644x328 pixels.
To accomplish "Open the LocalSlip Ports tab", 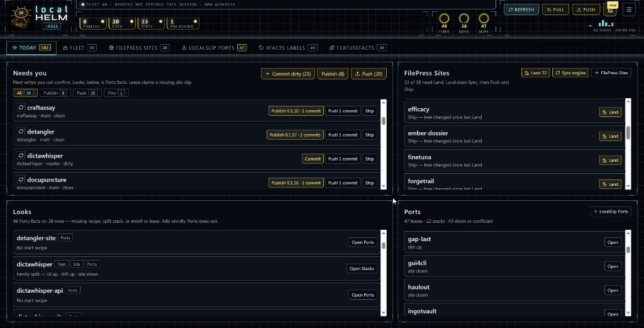I will [214, 48].
